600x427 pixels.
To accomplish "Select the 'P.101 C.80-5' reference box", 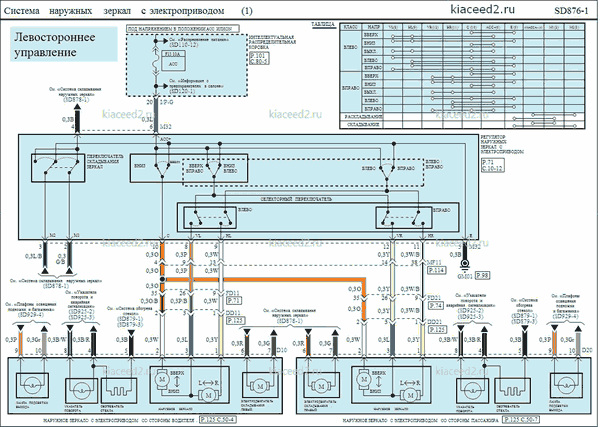I will (x=259, y=59).
